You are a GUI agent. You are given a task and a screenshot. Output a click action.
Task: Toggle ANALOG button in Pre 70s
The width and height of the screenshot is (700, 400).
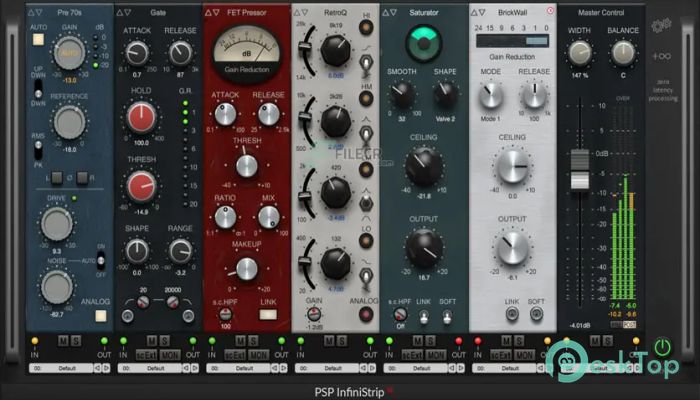point(101,316)
